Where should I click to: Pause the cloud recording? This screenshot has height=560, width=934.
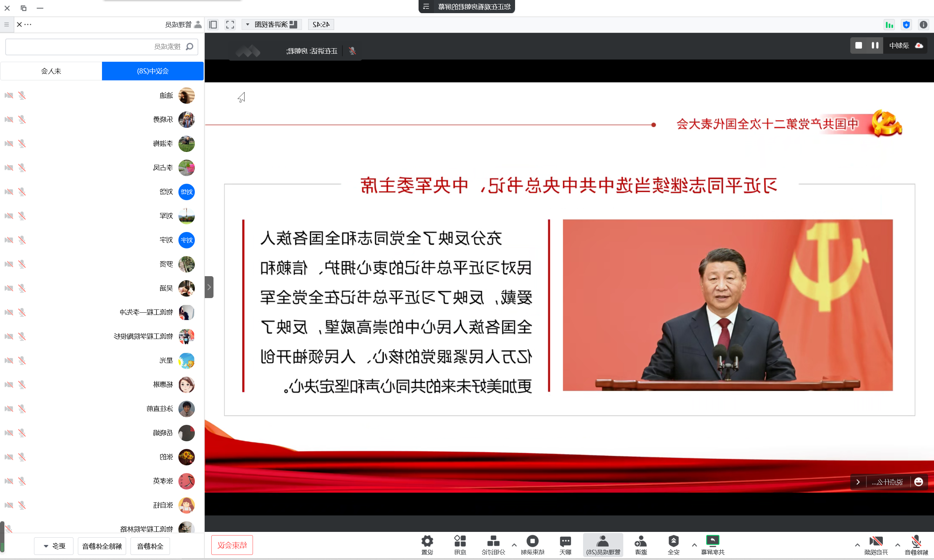(x=875, y=45)
